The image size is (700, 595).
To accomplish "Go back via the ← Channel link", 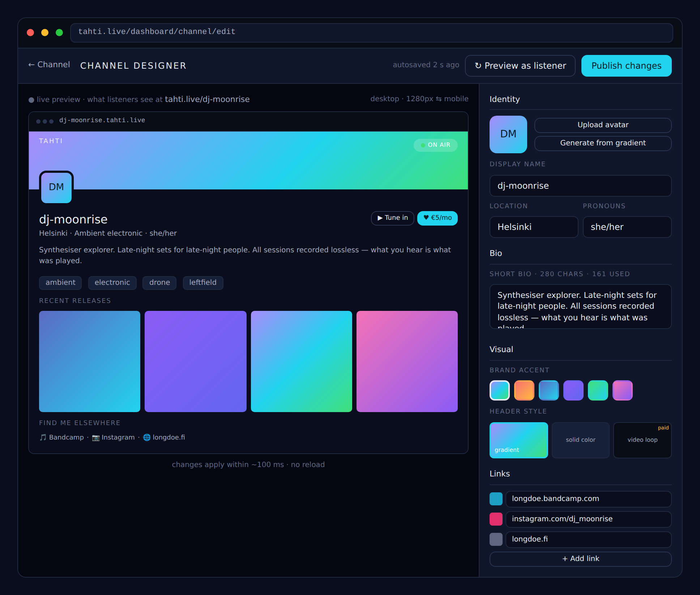I will 49,65.
